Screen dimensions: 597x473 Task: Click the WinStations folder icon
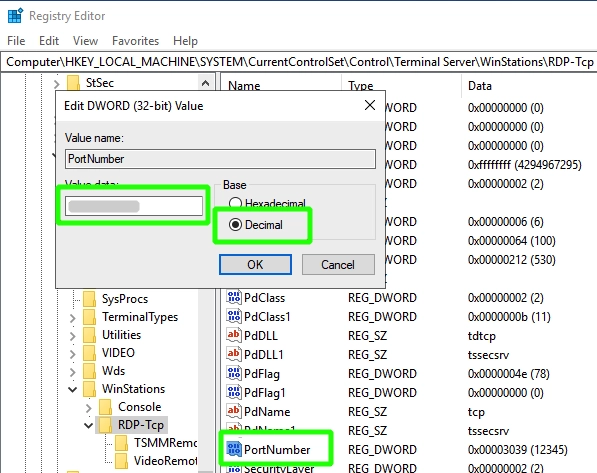[89, 388]
